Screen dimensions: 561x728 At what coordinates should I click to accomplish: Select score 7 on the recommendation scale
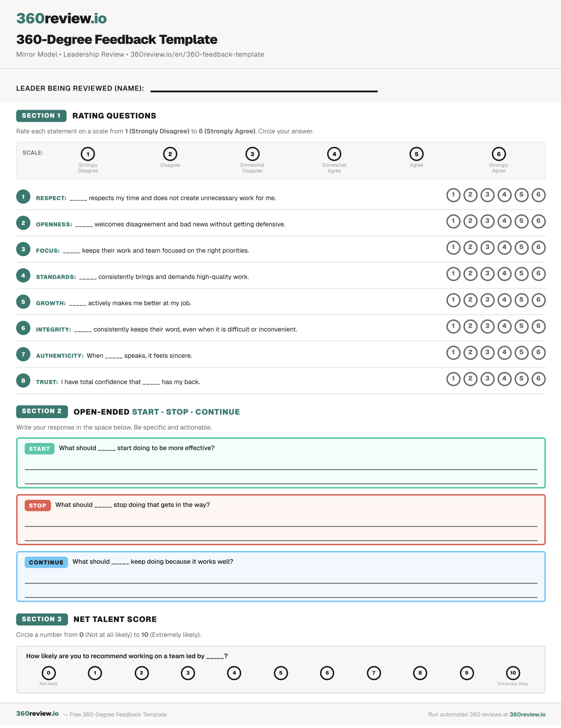[x=374, y=673]
